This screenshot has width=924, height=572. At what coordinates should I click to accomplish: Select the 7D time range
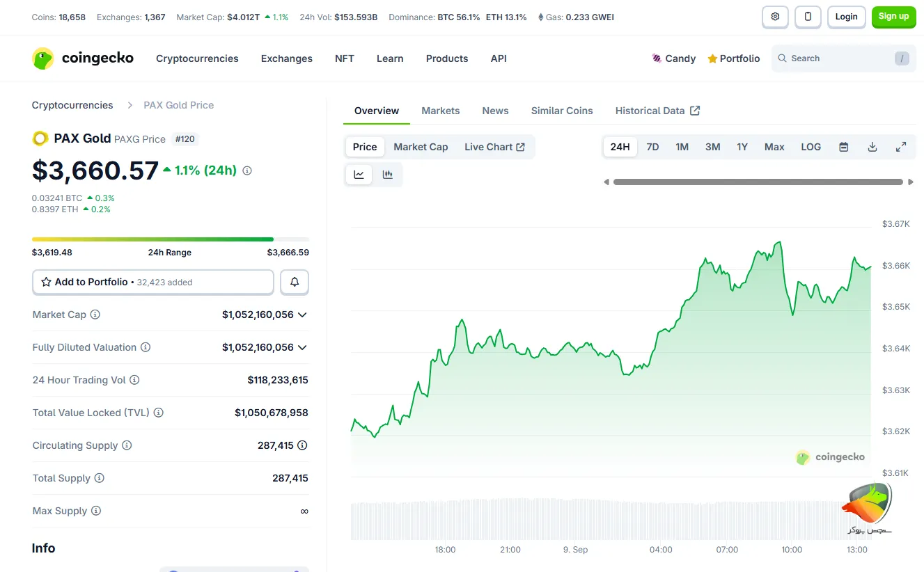click(652, 147)
